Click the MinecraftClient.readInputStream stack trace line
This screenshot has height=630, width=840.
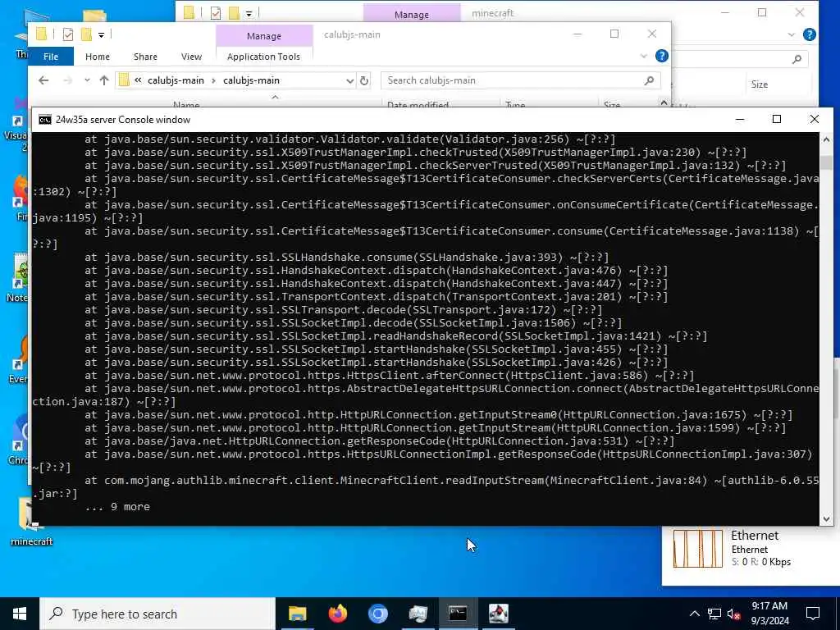click(x=426, y=486)
